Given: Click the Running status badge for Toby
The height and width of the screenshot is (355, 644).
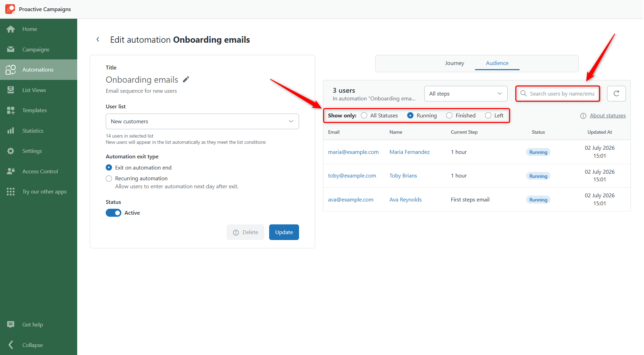Looking at the screenshot, I should (538, 176).
